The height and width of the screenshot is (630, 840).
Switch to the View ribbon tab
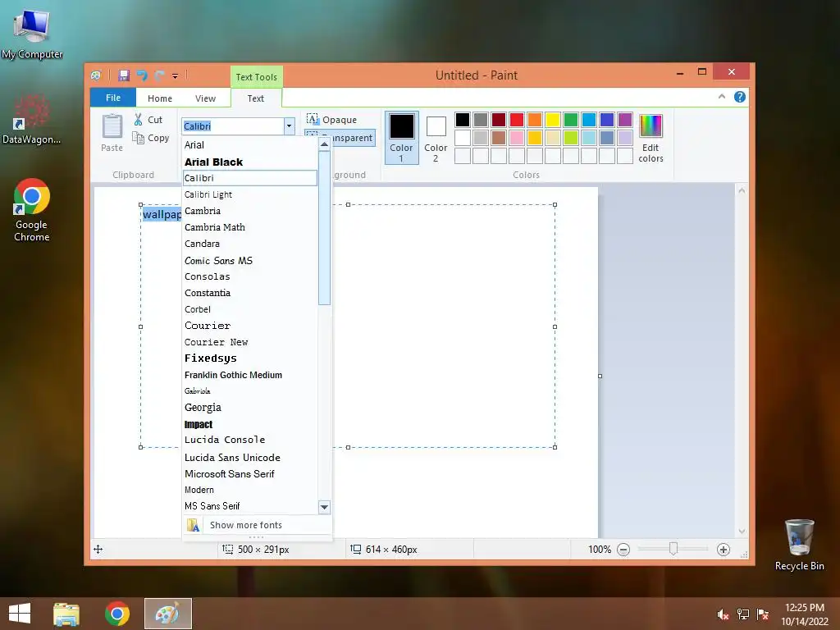pyautogui.click(x=205, y=98)
